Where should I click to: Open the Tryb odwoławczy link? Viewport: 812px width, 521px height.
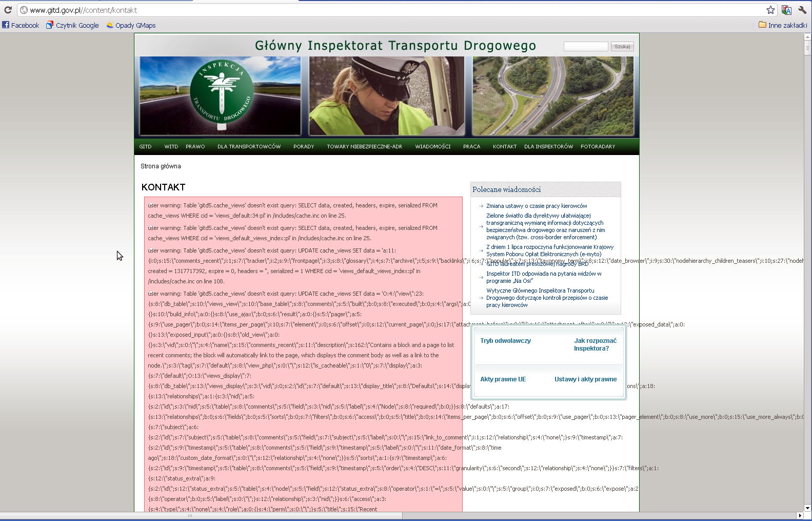click(x=505, y=341)
